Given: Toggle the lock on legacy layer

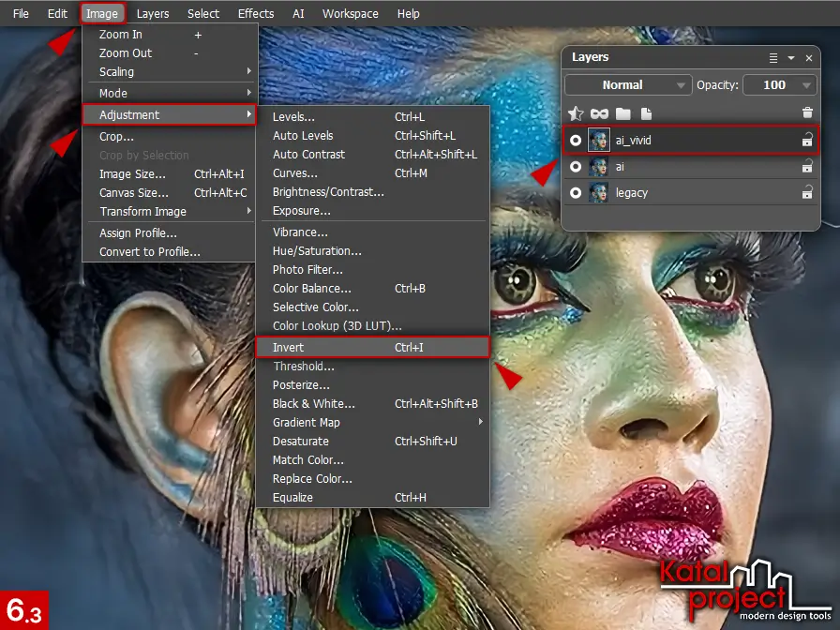Looking at the screenshot, I should click(806, 193).
